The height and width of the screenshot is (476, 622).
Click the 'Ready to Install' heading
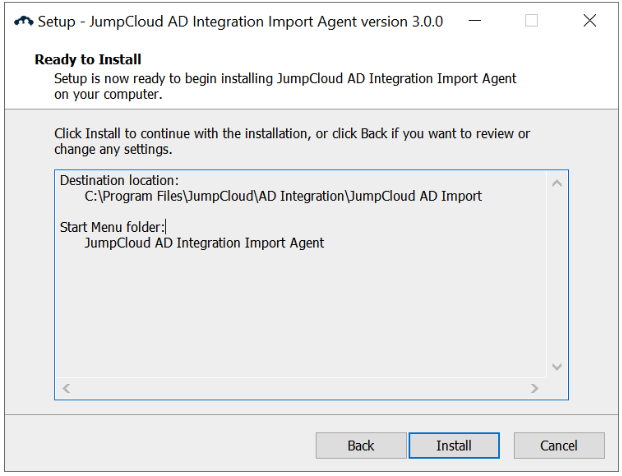click(x=88, y=60)
